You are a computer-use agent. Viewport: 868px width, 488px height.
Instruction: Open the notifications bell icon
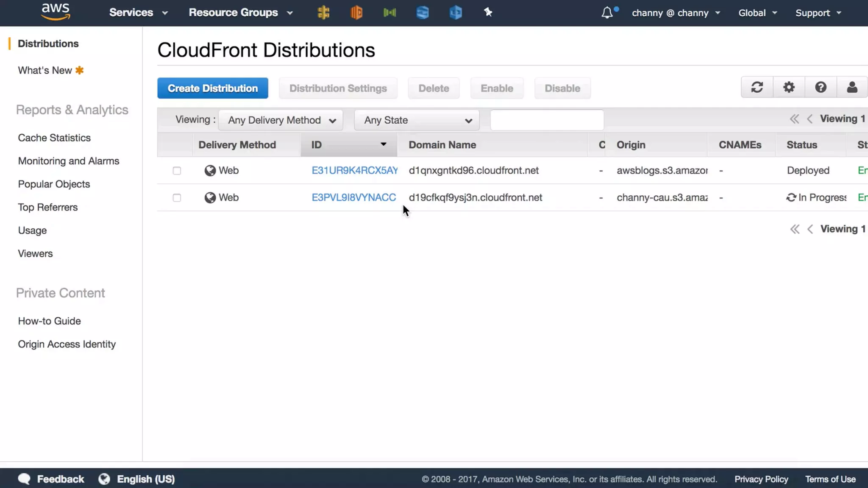[x=607, y=13]
